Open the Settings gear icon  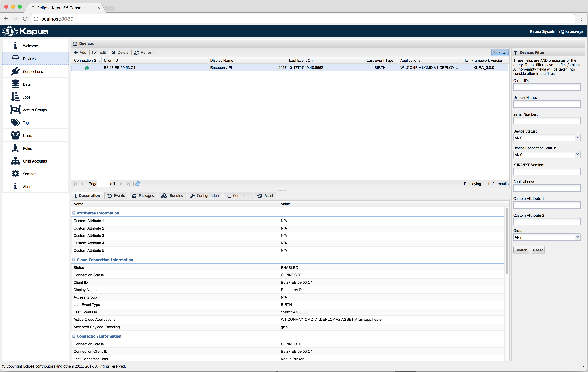pos(15,174)
